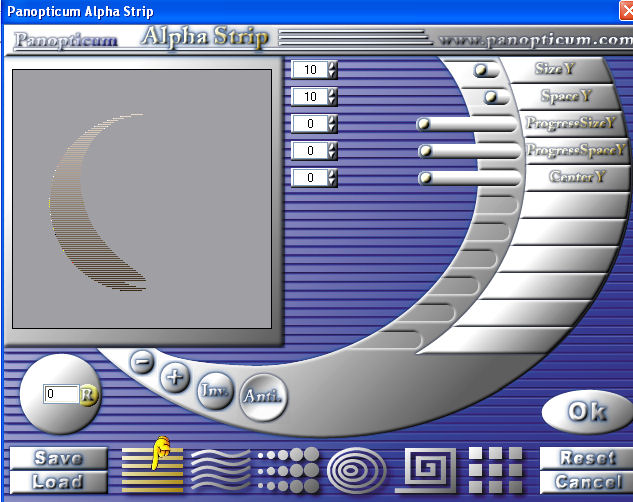
Task: Click the Center Y value field
Action: (x=310, y=178)
